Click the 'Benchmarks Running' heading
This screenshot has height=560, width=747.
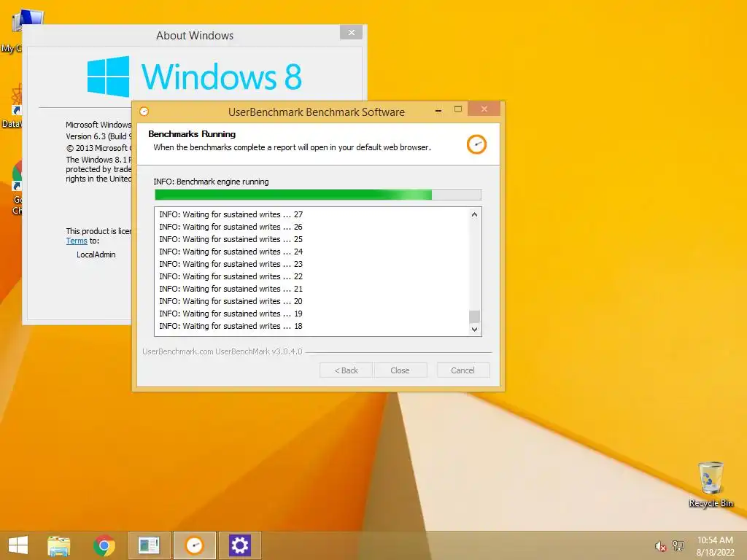(192, 134)
